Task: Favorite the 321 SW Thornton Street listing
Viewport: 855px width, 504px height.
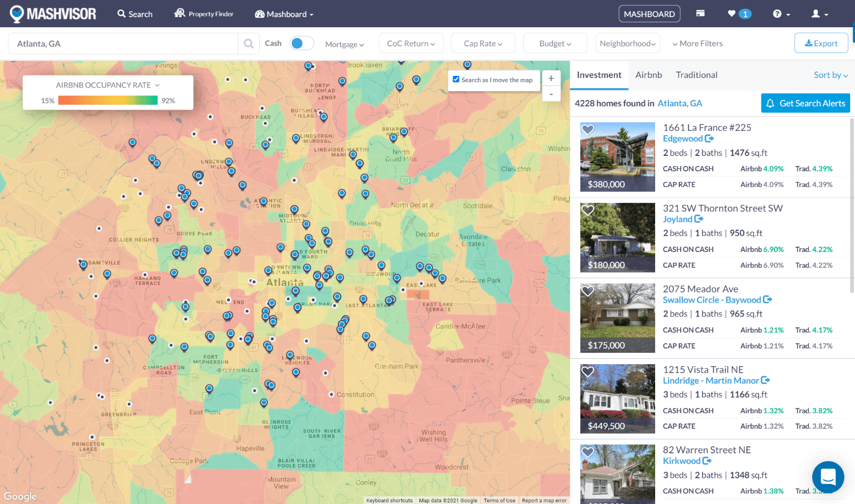Action: (588, 210)
